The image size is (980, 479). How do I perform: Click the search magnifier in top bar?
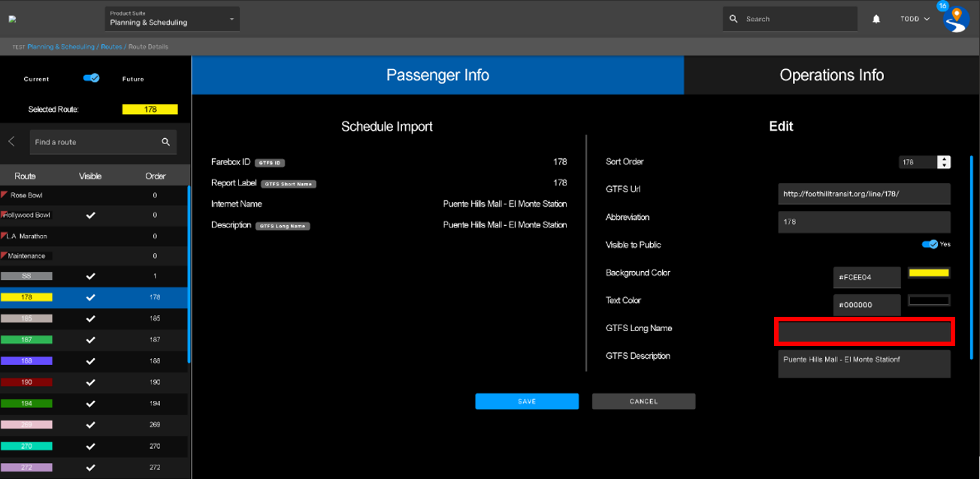[x=733, y=19]
